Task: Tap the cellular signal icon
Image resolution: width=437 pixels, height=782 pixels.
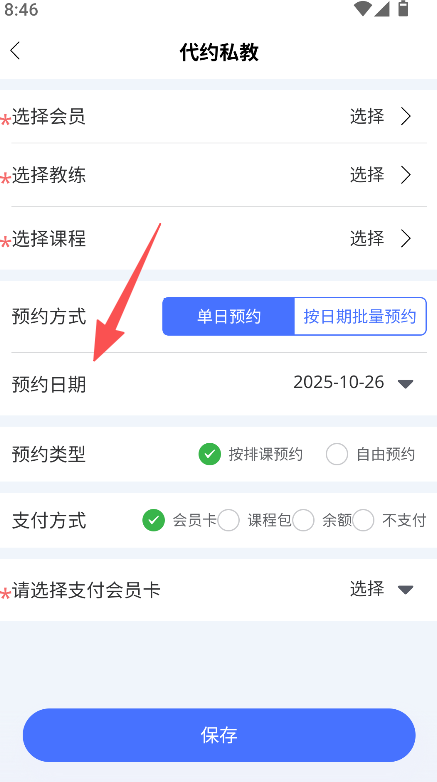Action: [x=381, y=8]
